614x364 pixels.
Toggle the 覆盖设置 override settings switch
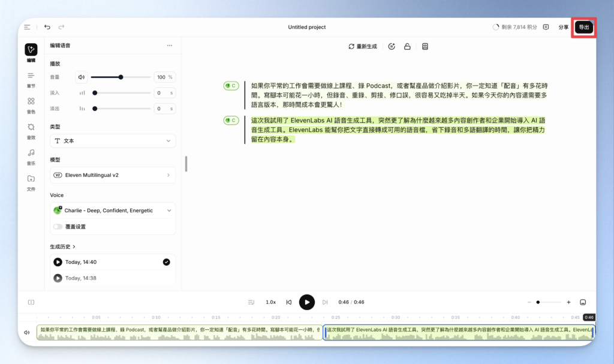(58, 227)
